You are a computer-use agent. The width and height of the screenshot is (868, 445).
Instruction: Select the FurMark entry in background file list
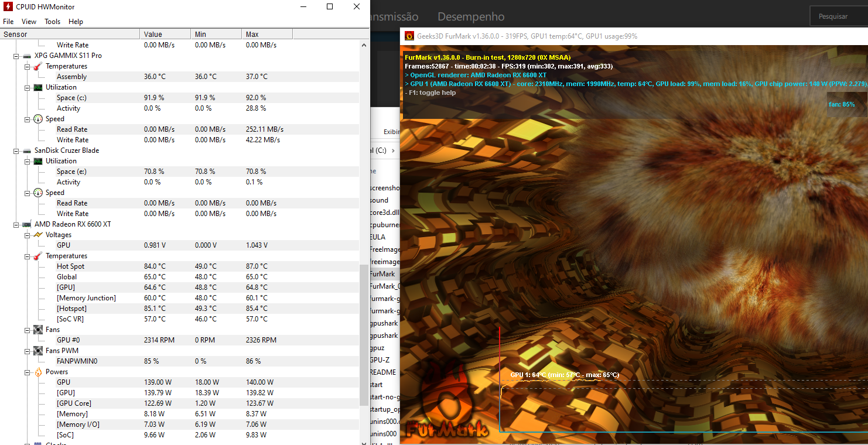click(x=383, y=274)
